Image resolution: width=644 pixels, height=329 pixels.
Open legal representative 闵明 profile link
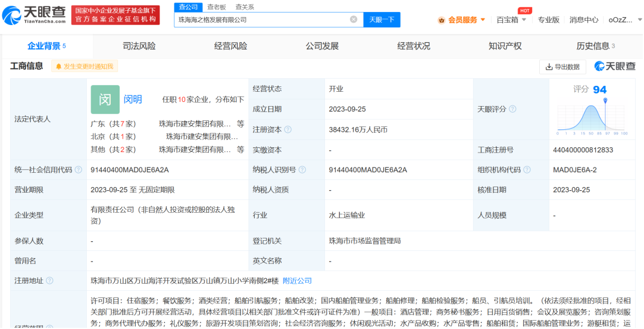[133, 99]
